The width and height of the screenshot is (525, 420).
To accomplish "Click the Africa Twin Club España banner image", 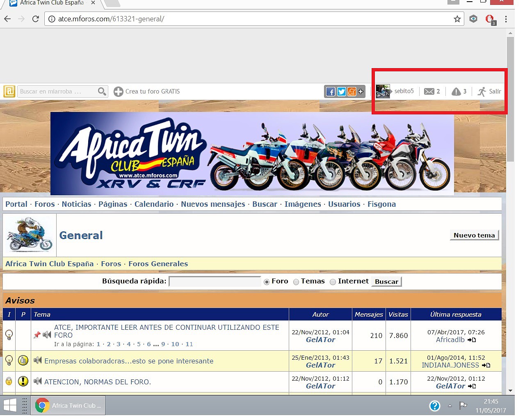I will [252, 153].
